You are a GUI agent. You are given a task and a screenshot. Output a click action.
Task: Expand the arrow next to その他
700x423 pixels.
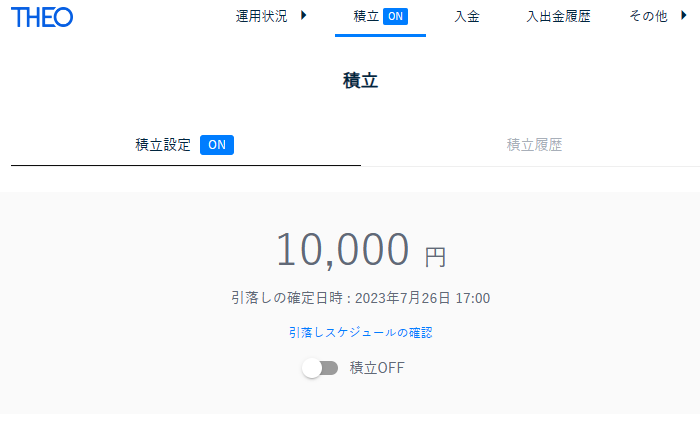683,16
